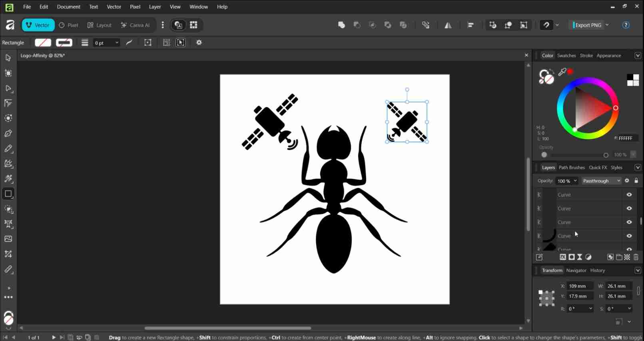Select the Artboard tool
644x341 pixels.
[x=8, y=73]
